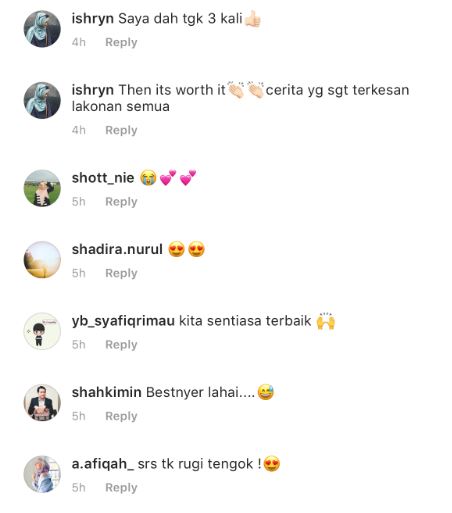Open username link shahkimin
This screenshot has width=452, height=513.
coord(107,392)
